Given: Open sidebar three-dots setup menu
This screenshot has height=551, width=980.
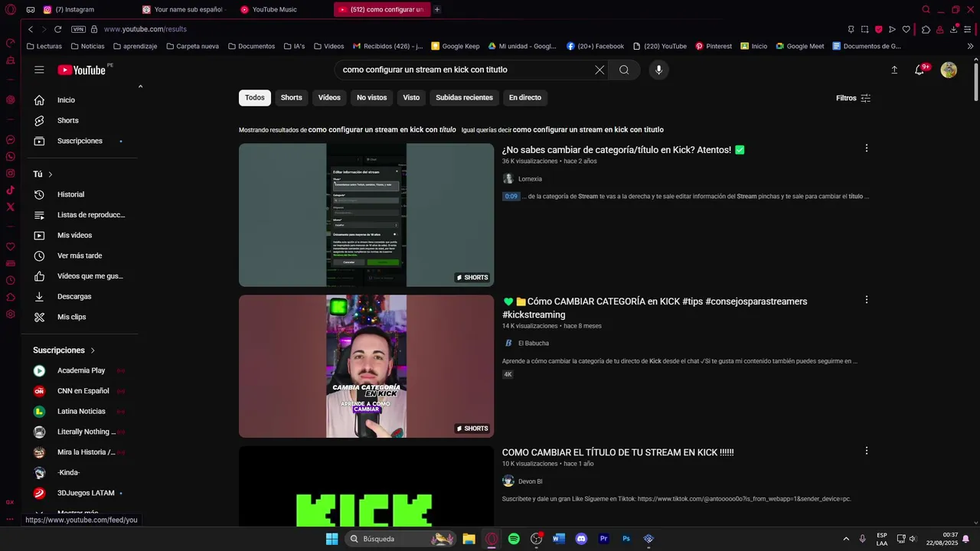Looking at the screenshot, I should pos(10,519).
